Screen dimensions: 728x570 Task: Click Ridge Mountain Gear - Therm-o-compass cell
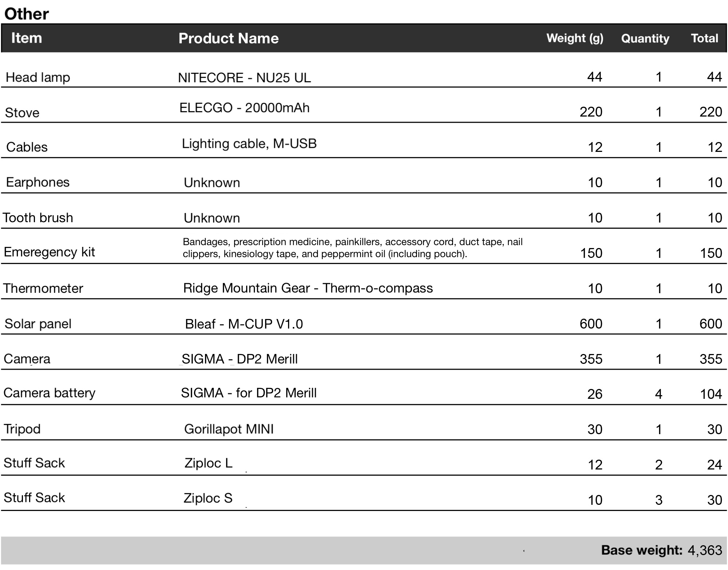(x=308, y=288)
